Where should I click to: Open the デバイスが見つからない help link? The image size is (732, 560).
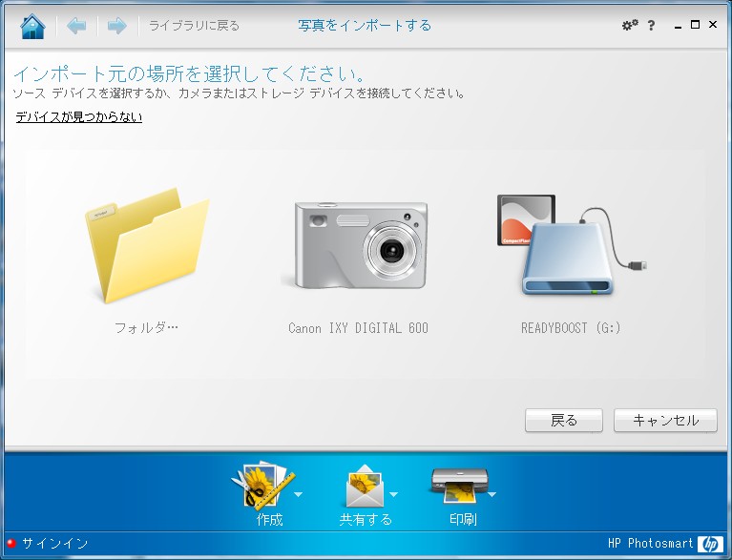click(x=79, y=116)
